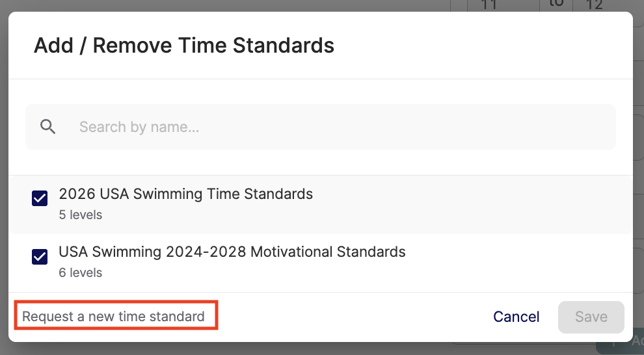Click the 2026 USA Swimming Time Standards label
644x355 pixels.
185,194
